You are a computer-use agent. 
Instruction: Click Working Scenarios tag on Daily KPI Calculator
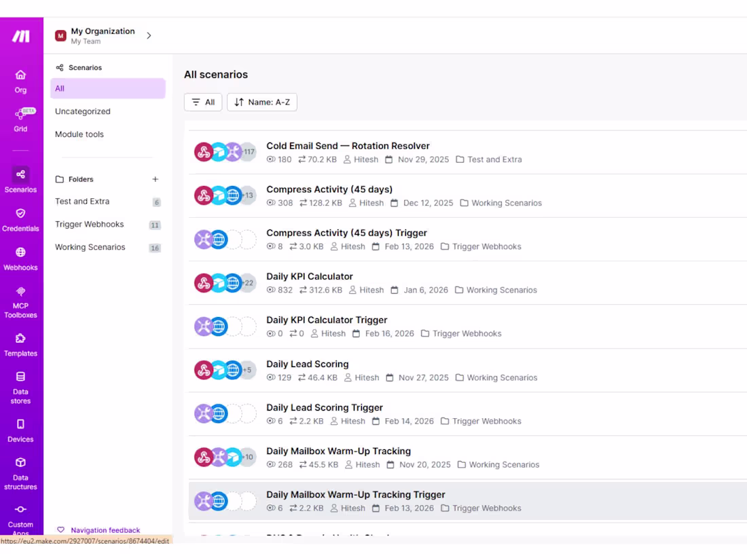tap(496, 290)
